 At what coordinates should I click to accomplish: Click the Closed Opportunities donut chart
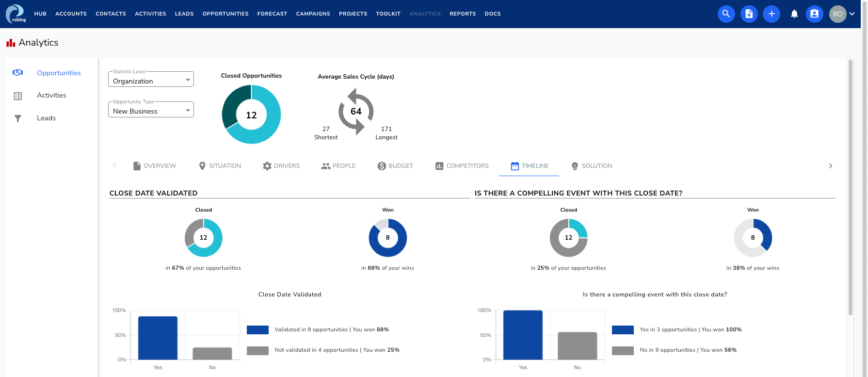[251, 115]
